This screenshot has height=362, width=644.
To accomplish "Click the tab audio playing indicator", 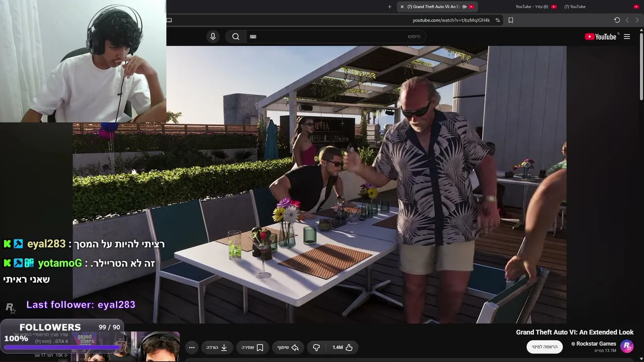I will coord(464,7).
